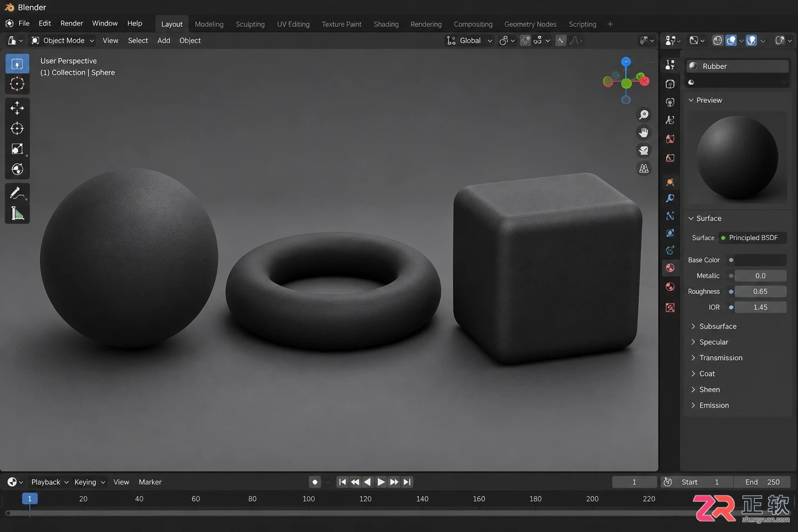Click the Rubber material name field
The width and height of the screenshot is (798, 532).
pyautogui.click(x=738, y=66)
